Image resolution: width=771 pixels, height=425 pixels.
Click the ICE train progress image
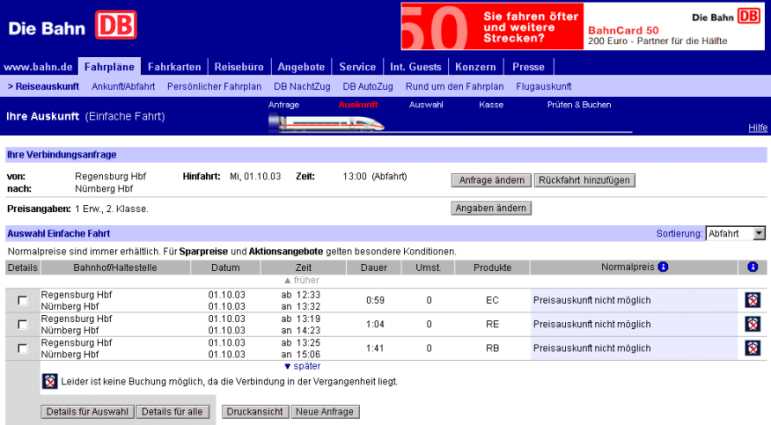(x=326, y=123)
